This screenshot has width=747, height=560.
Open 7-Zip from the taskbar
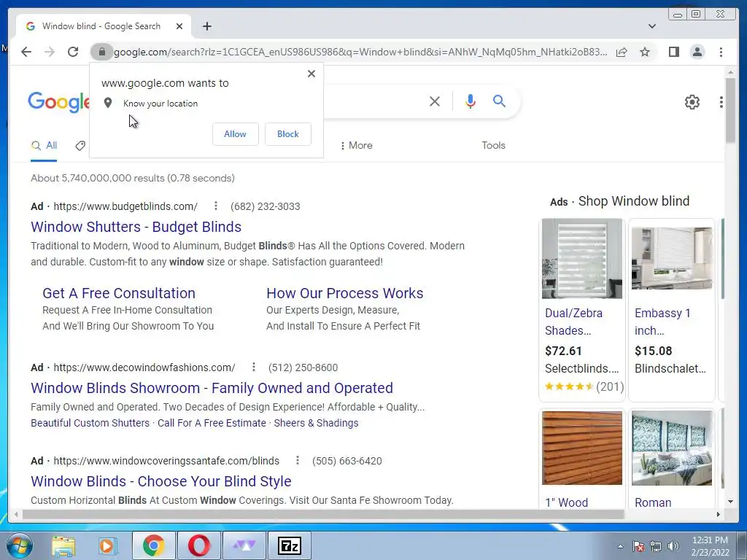(290, 545)
